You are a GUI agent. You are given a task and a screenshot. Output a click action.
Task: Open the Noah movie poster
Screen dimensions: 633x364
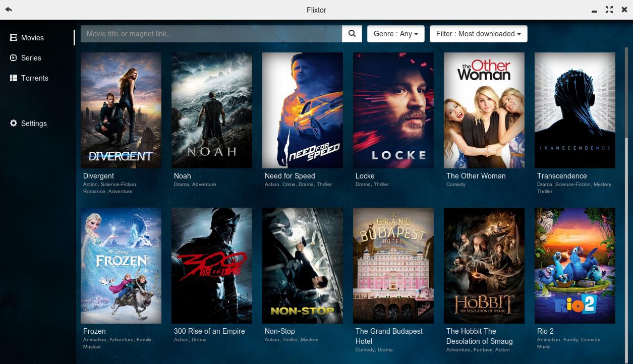click(x=212, y=110)
